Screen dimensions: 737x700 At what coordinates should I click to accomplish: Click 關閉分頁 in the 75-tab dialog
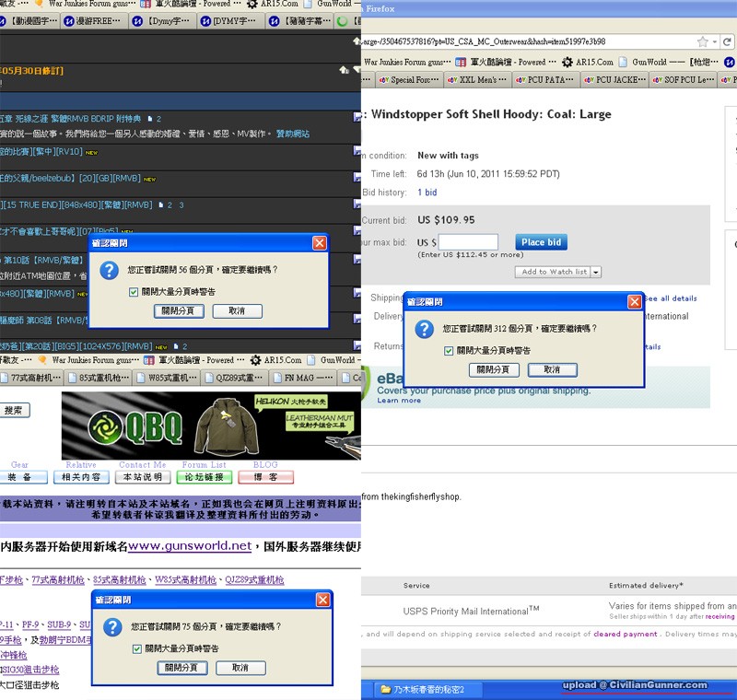click(x=182, y=667)
